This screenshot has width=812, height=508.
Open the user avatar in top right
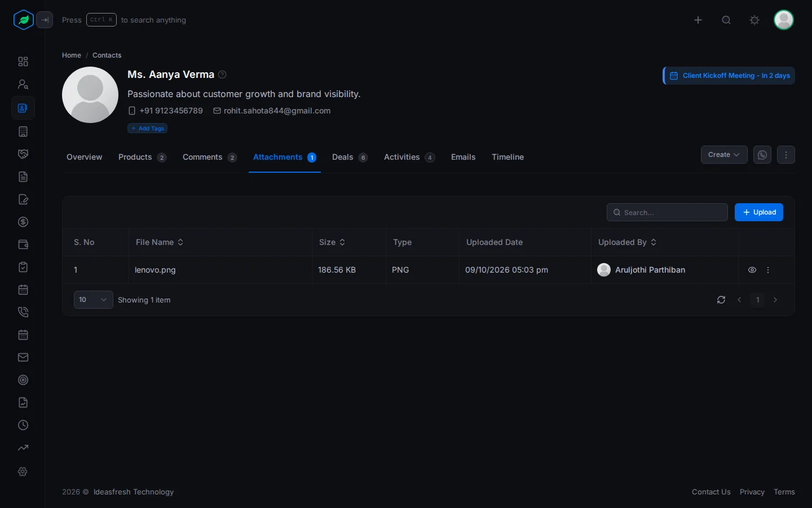784,20
